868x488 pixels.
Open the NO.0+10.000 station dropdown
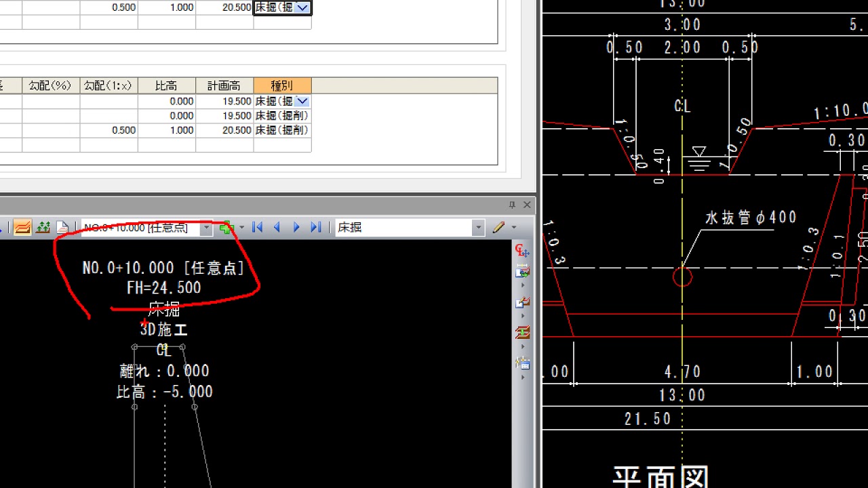207,228
